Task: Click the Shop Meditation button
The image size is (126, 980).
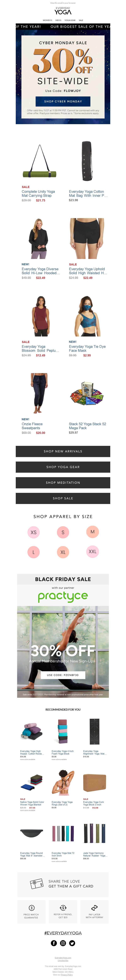Action: click(63, 482)
